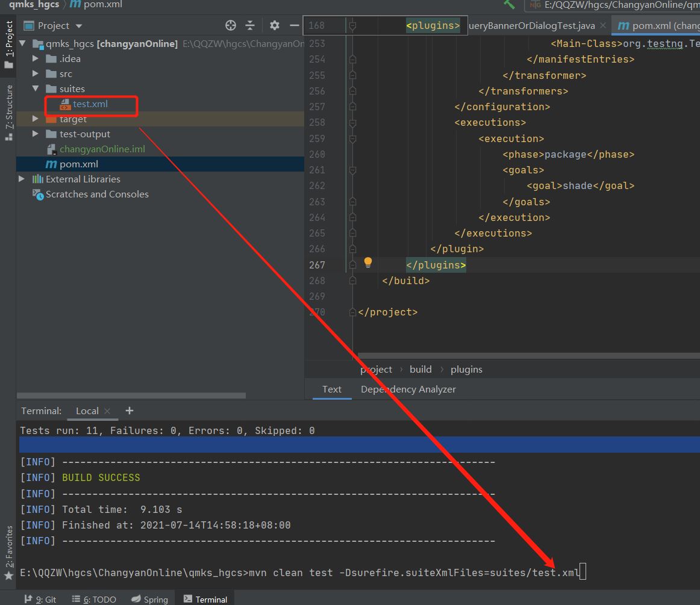Open the TODO tool window
The image size is (700, 605).
[x=94, y=599]
